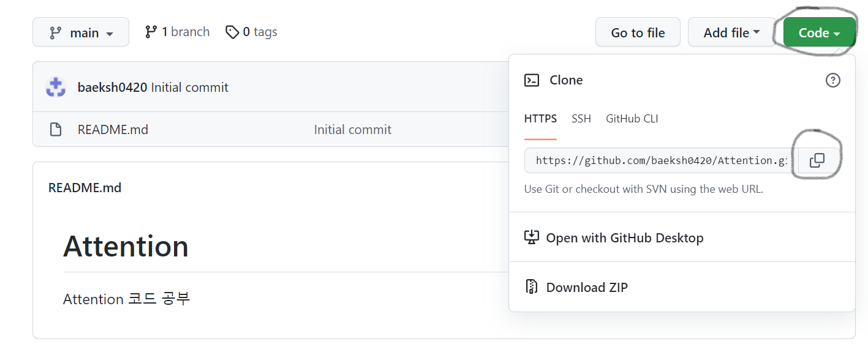Open the Initial commit message beside baeksh0420
This screenshot has width=868, height=355.
pyautogui.click(x=190, y=88)
